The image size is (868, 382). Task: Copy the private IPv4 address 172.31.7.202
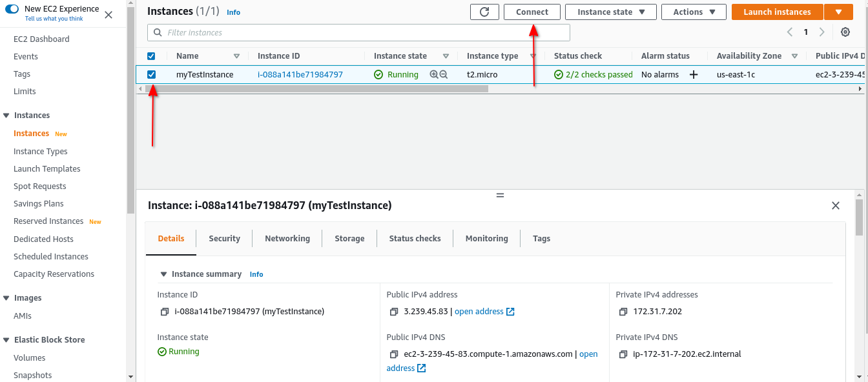click(623, 312)
